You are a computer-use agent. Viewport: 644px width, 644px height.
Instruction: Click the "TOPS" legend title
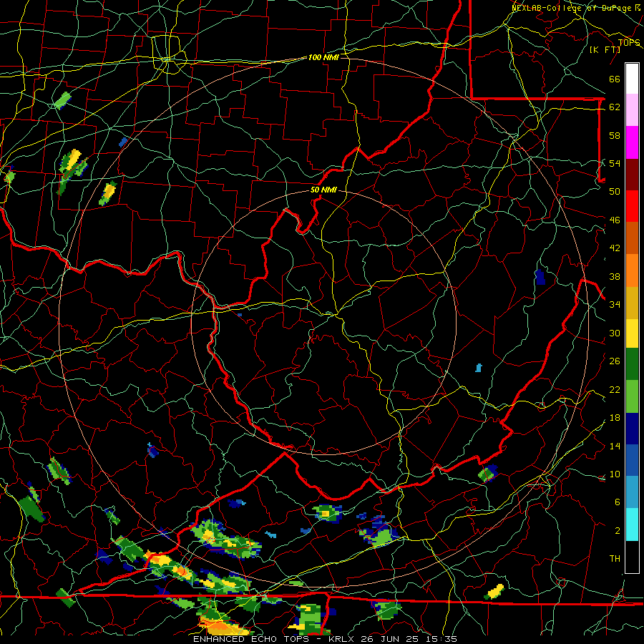(629, 42)
